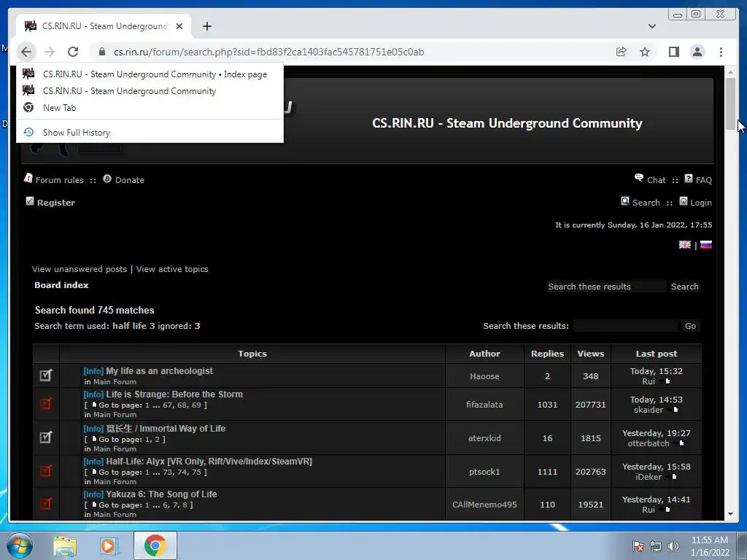
Task: Click the Chrome taskbar icon
Action: [x=155, y=545]
